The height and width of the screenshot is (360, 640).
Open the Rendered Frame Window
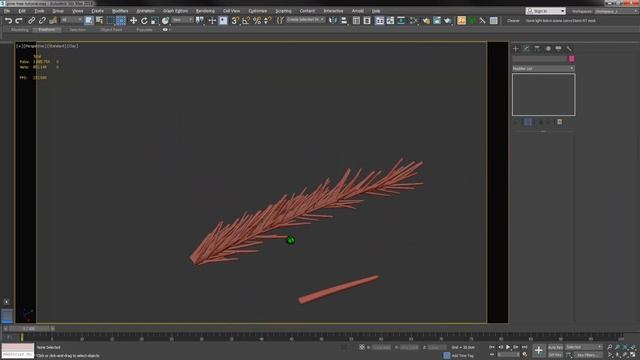coord(437,20)
